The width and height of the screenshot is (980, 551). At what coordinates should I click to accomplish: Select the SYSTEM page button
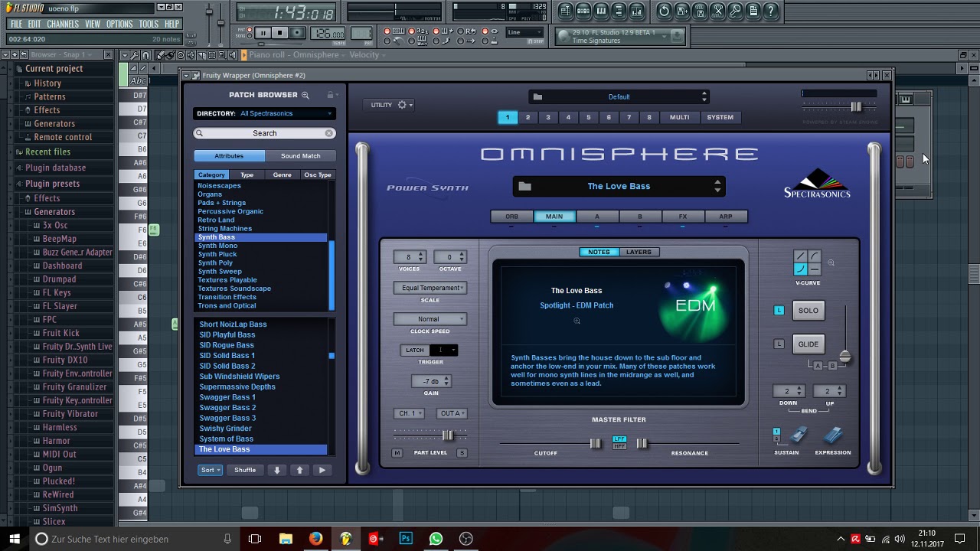click(x=720, y=118)
